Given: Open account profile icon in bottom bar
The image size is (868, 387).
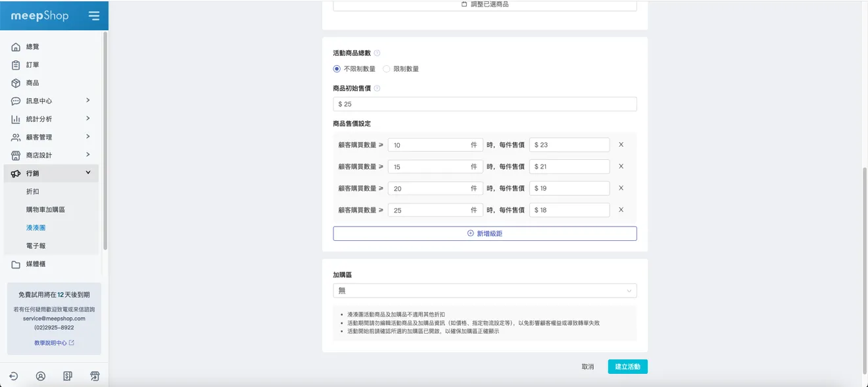Looking at the screenshot, I should coord(41,376).
